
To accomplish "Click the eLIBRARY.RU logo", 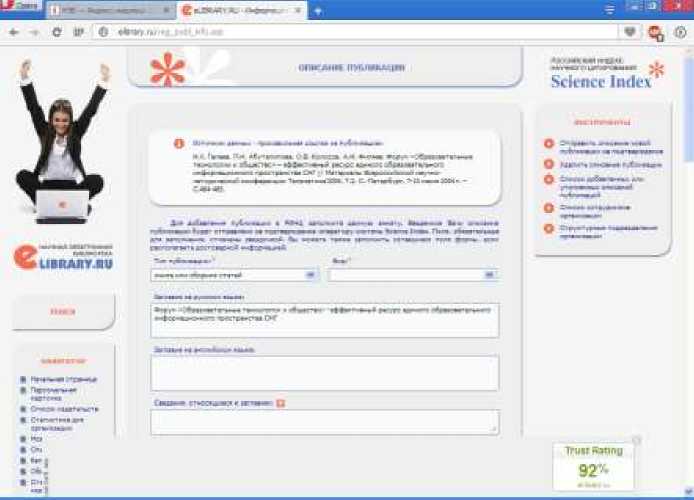I will pyautogui.click(x=62, y=258).
